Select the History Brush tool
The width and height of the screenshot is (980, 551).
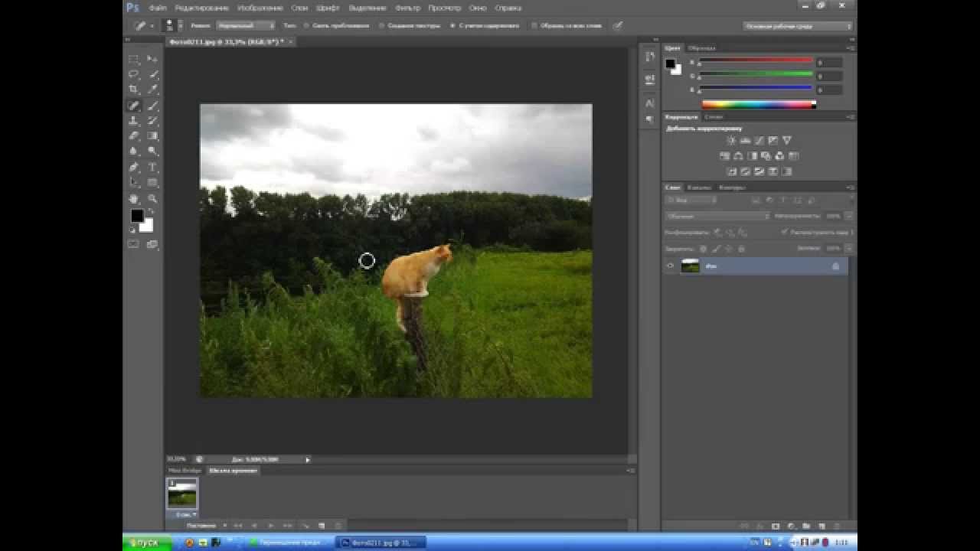(152, 121)
